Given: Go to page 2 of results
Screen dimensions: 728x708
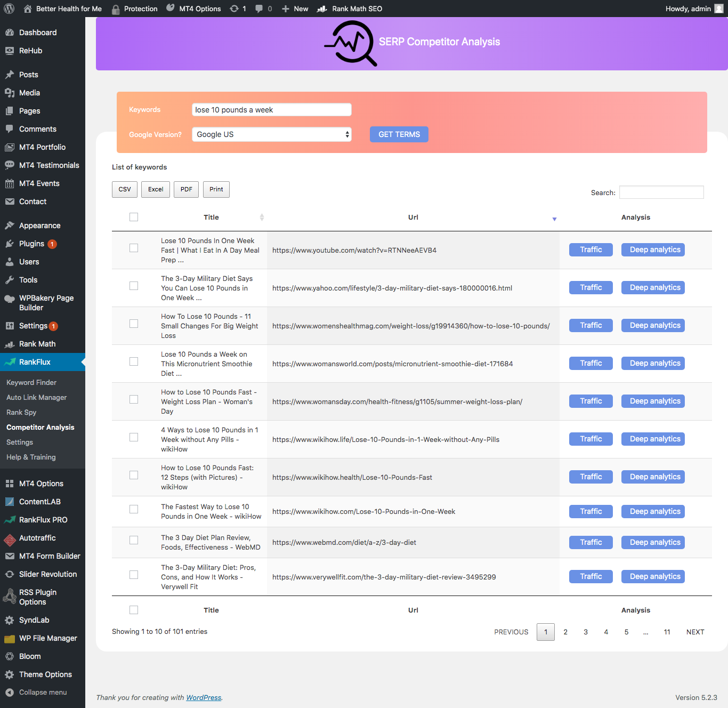Looking at the screenshot, I should (x=565, y=632).
